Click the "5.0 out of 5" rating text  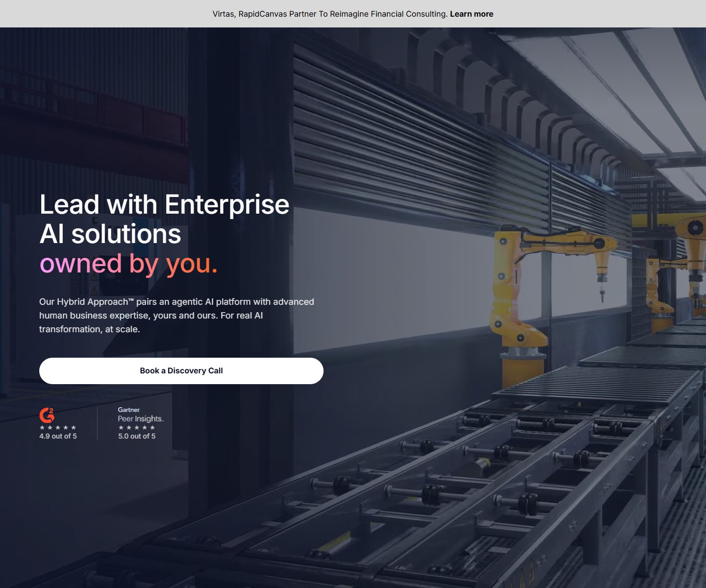click(x=137, y=436)
